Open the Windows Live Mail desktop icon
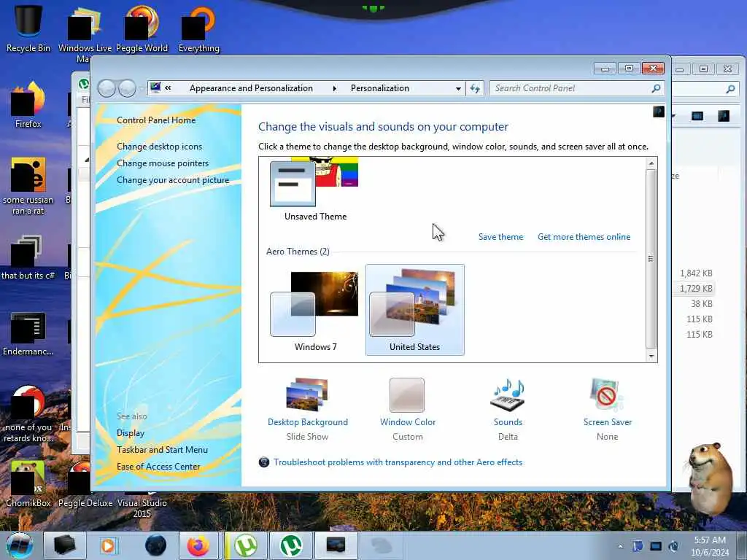 [85, 34]
